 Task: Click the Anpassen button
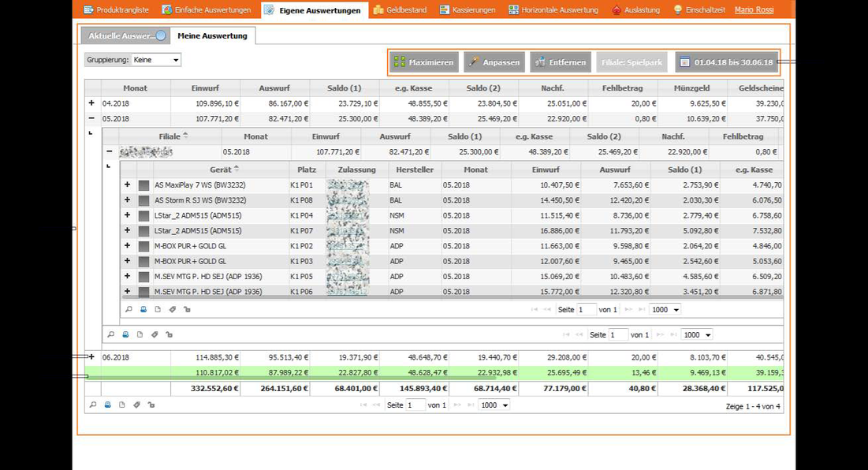point(494,62)
